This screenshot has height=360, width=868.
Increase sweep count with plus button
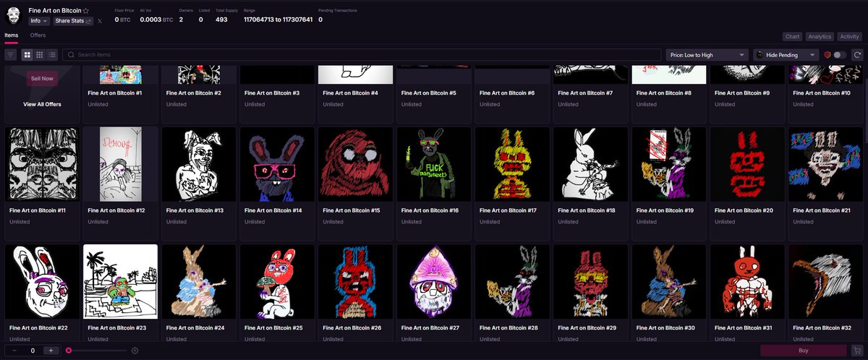tap(51, 351)
